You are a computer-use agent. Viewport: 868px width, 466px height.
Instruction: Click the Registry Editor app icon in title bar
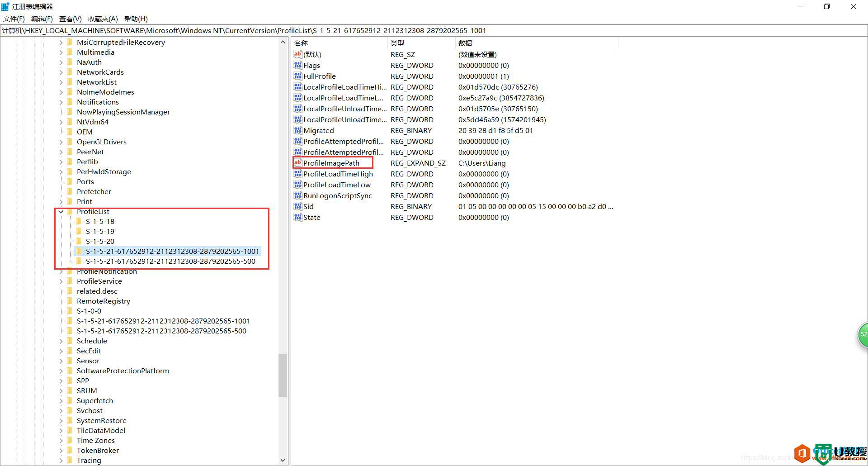coord(5,6)
